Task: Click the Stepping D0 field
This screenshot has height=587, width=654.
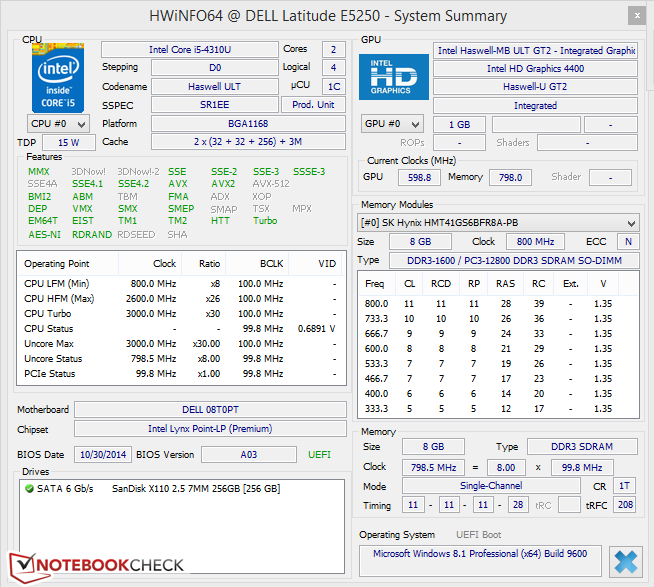Action: coord(214,68)
